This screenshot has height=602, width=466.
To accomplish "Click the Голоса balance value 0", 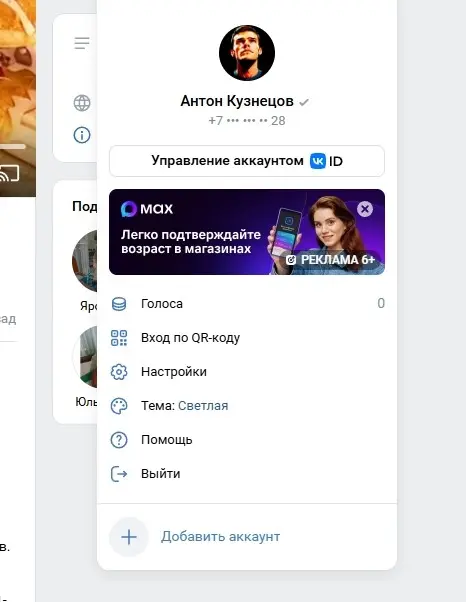I will [x=381, y=303].
